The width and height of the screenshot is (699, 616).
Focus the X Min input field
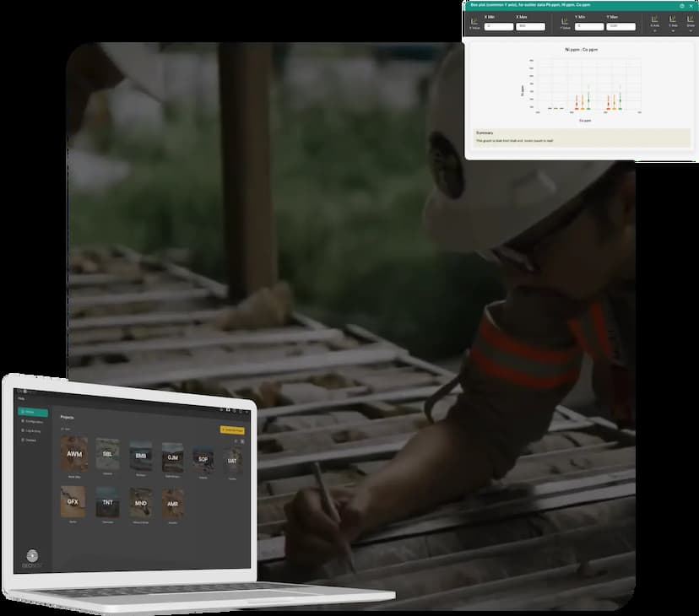tap(499, 26)
